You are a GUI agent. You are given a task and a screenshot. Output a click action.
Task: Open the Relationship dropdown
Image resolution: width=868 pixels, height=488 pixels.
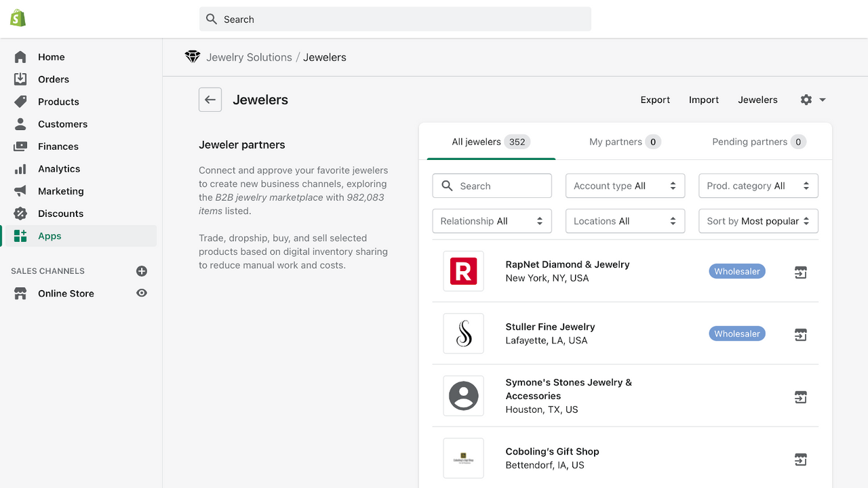[492, 221]
